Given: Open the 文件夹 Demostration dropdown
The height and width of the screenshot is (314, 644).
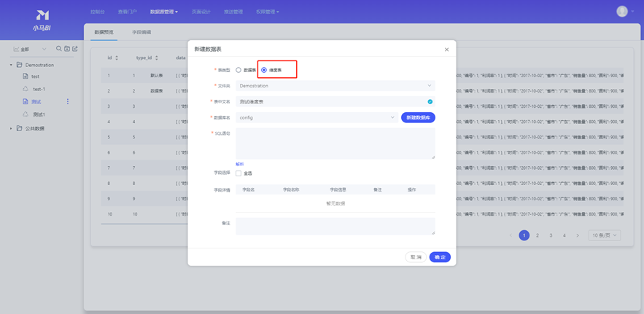Looking at the screenshot, I should pyautogui.click(x=335, y=86).
